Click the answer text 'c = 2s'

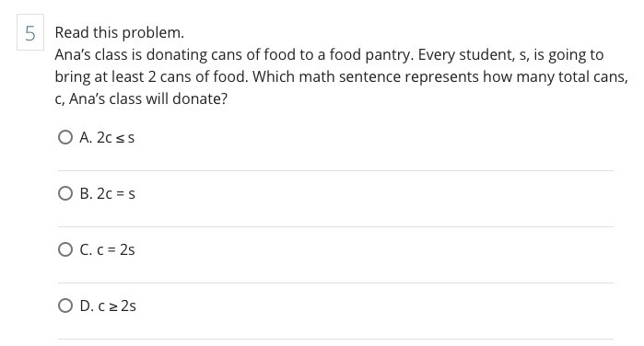(x=116, y=250)
